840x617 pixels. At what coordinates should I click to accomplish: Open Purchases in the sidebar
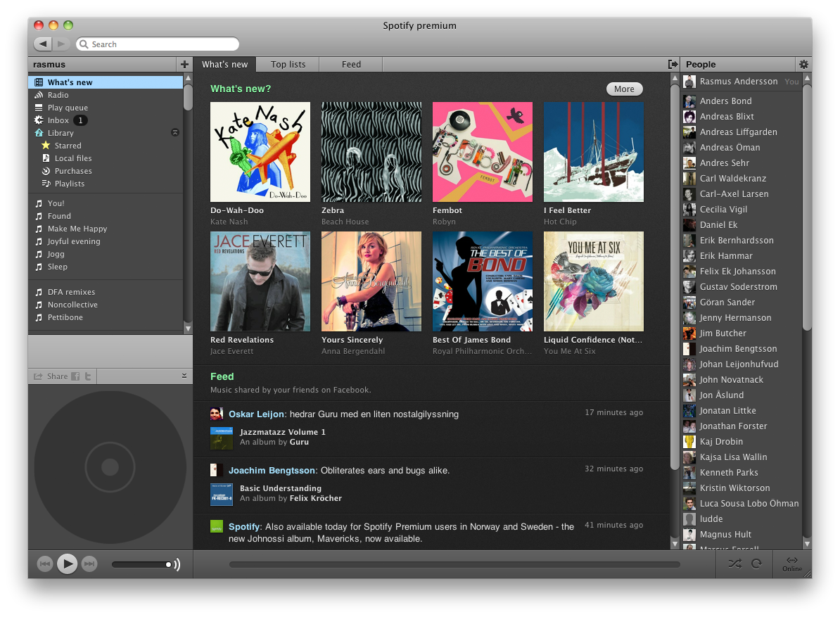pyautogui.click(x=106, y=171)
